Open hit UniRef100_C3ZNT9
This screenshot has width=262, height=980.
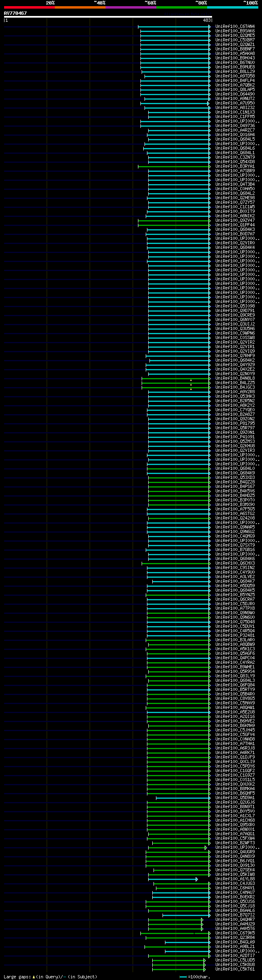(x=235, y=157)
